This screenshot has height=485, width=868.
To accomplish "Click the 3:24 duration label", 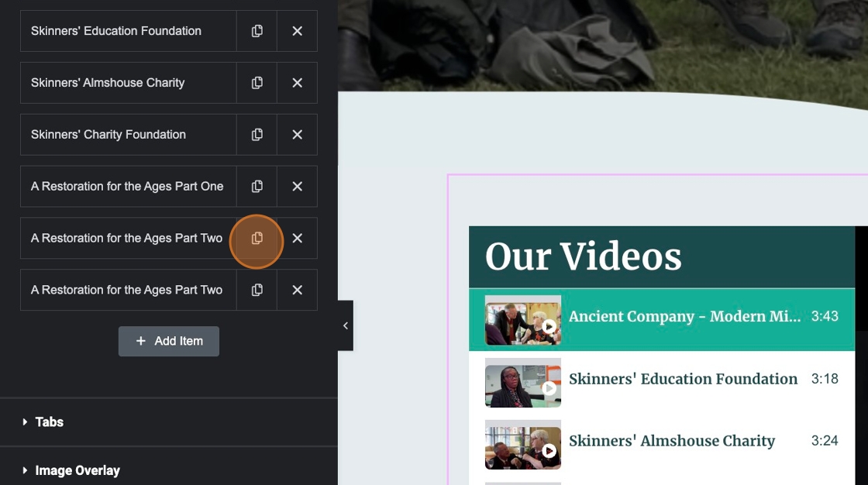I will 825,441.
